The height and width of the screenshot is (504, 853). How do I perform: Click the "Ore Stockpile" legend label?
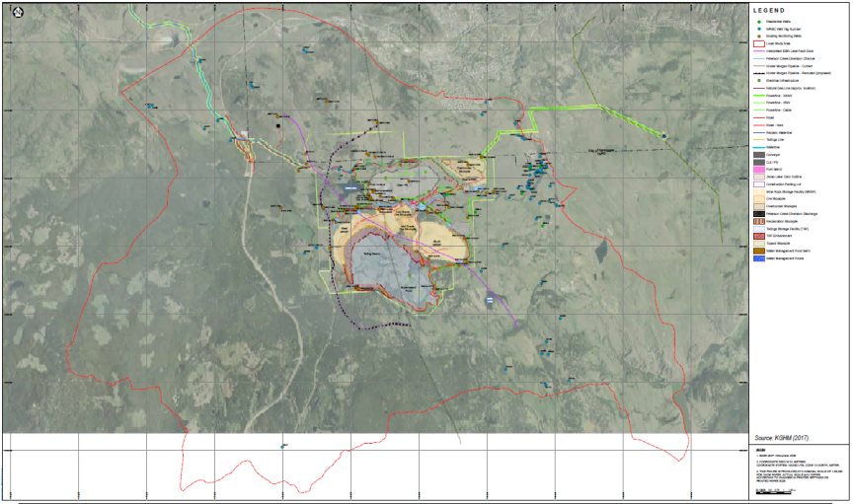pos(775,198)
